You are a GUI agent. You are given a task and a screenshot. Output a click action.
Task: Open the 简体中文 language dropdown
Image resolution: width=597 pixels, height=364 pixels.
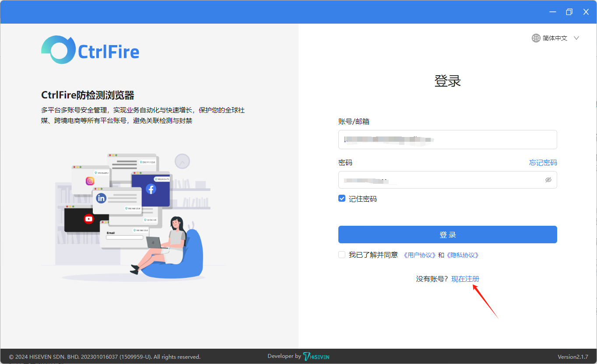coord(555,38)
